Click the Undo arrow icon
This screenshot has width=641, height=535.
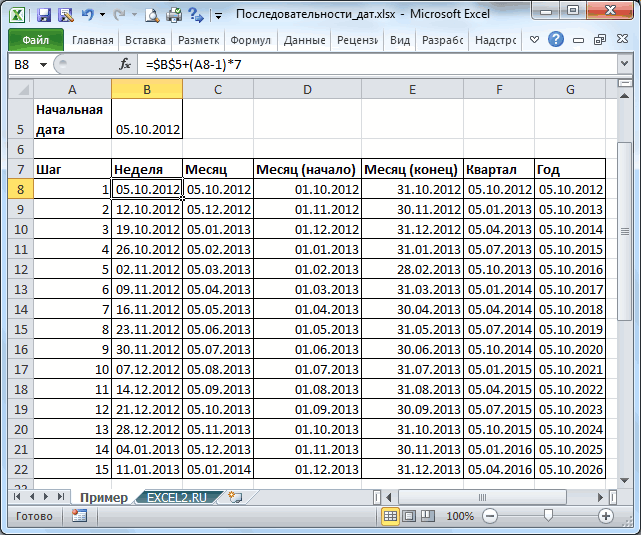point(87,15)
